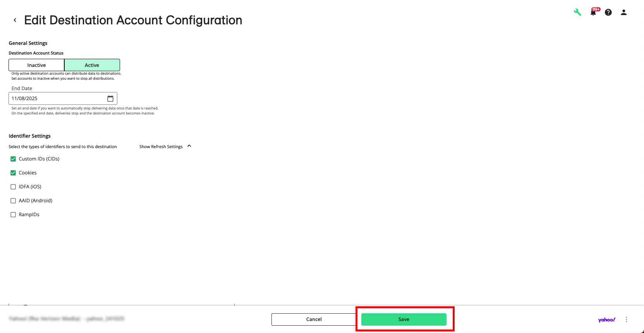Click the Show Refresh Settings label

tap(161, 147)
